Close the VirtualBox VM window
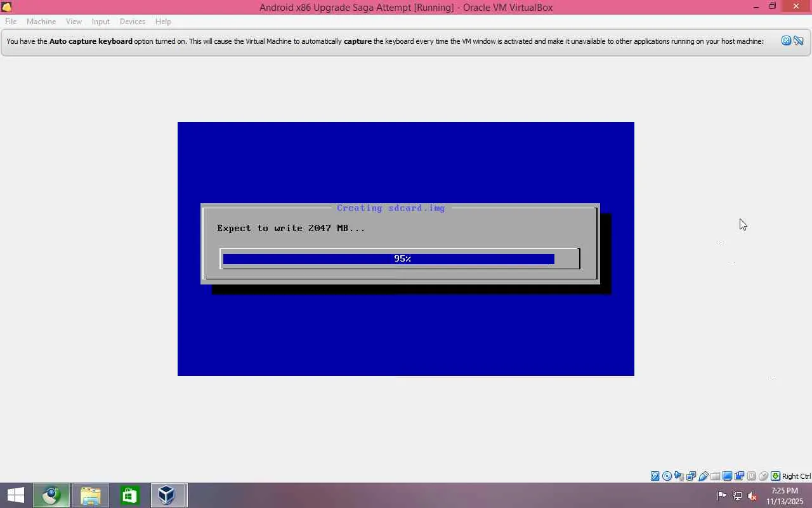 797,7
